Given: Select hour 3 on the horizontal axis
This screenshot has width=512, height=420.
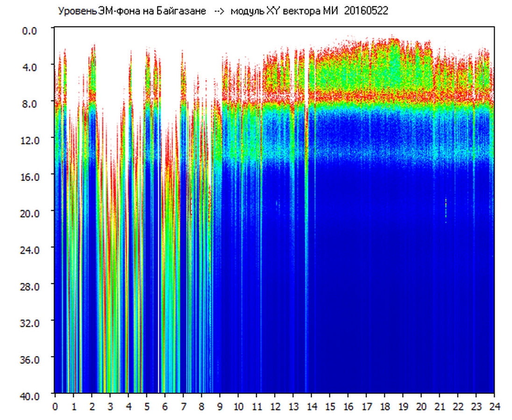Looking at the screenshot, I should click(110, 406).
